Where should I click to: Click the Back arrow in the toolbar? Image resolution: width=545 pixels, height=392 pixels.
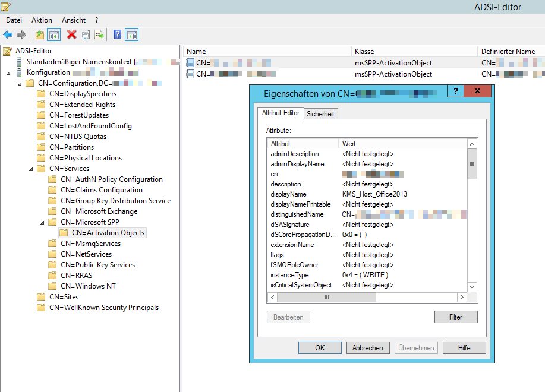tap(8, 34)
